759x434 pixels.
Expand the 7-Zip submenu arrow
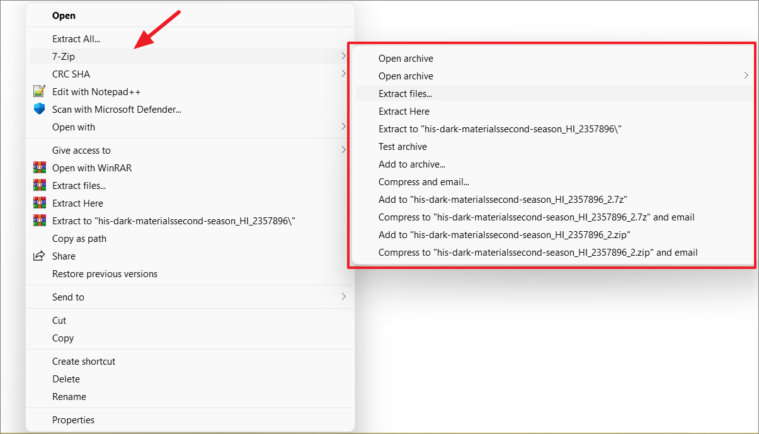click(x=343, y=56)
